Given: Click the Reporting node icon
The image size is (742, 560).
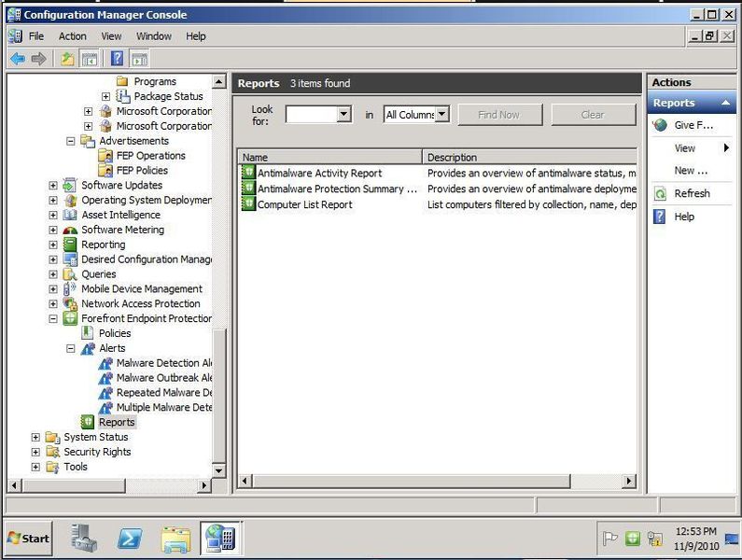Looking at the screenshot, I should (x=70, y=245).
